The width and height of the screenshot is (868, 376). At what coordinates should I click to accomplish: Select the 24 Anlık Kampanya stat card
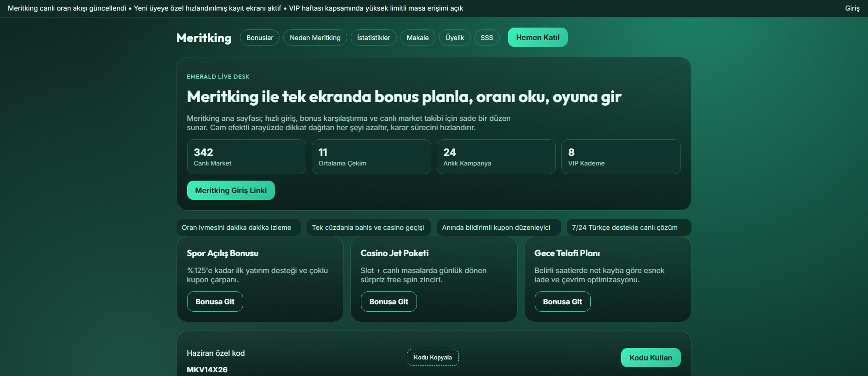[x=496, y=157]
